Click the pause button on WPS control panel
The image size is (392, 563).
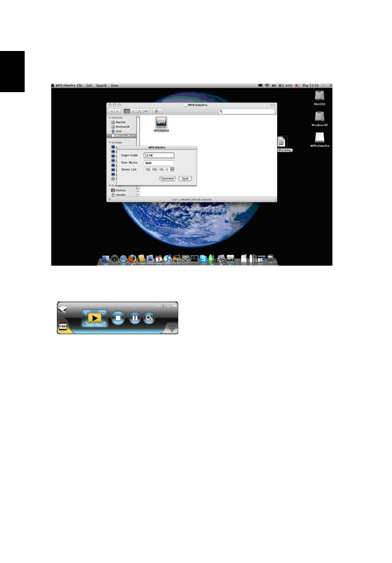tap(134, 318)
